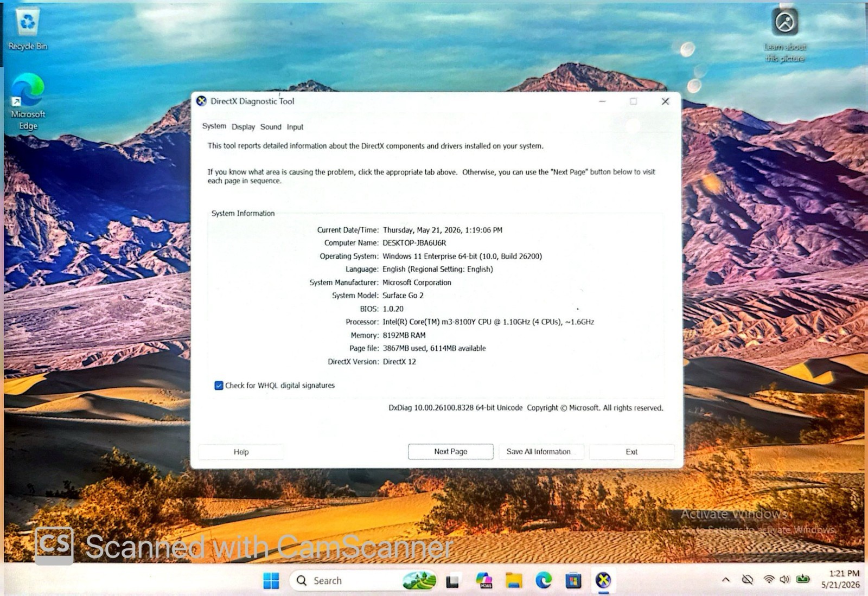Open the volume control in system tray
Viewport: 868px width, 596px height.
pos(784,580)
